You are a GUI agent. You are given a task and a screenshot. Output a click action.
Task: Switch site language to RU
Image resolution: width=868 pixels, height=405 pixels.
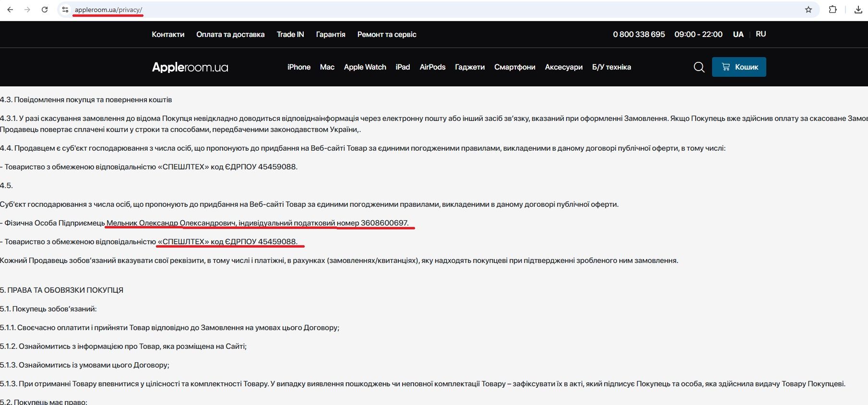tap(761, 34)
